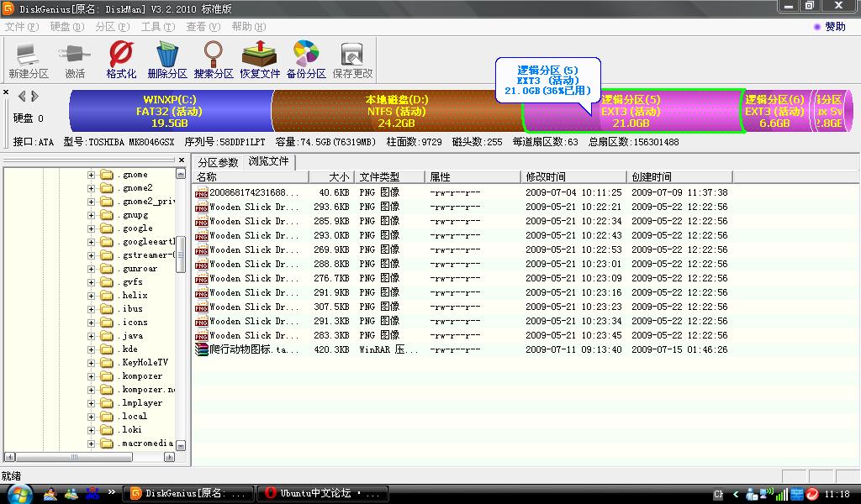Switch to the 浏览文件 tab
This screenshot has height=504, width=861.
(x=268, y=161)
